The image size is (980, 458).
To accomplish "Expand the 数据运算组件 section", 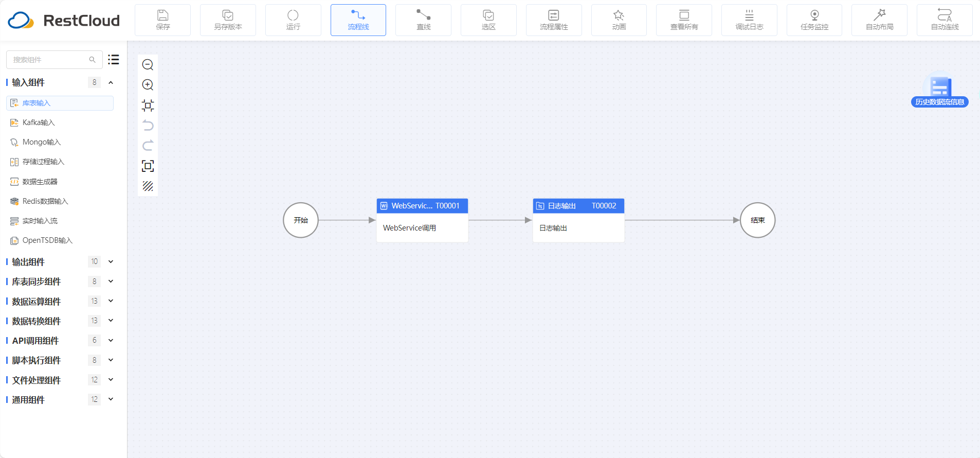I will click(x=111, y=301).
